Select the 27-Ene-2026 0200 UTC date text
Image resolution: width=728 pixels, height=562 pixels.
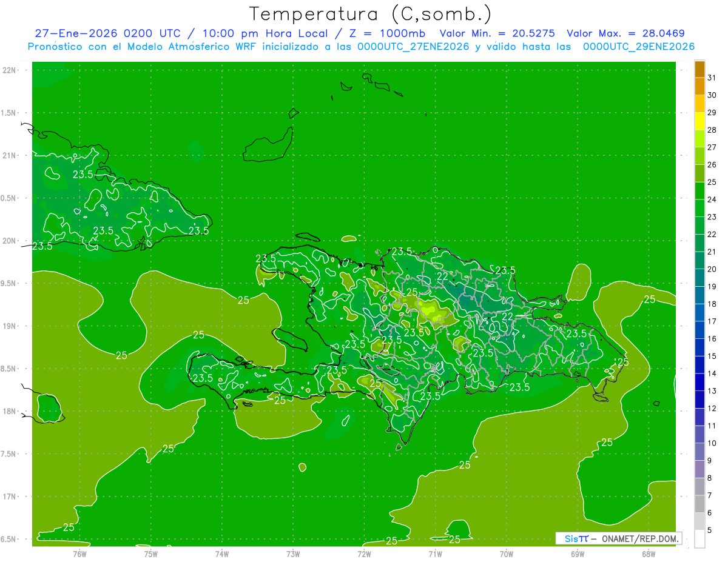click(x=107, y=33)
